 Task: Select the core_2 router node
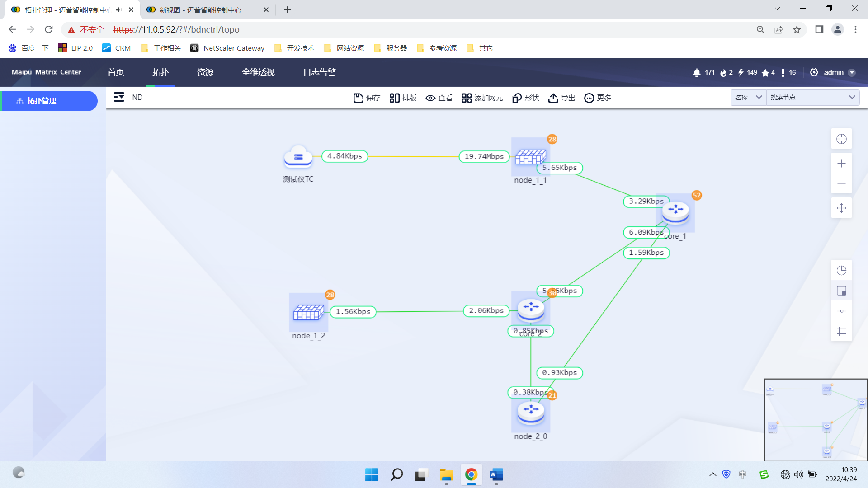click(x=531, y=310)
